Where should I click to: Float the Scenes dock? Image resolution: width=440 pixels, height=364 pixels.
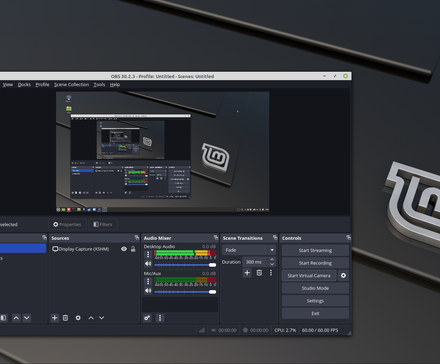(44, 237)
